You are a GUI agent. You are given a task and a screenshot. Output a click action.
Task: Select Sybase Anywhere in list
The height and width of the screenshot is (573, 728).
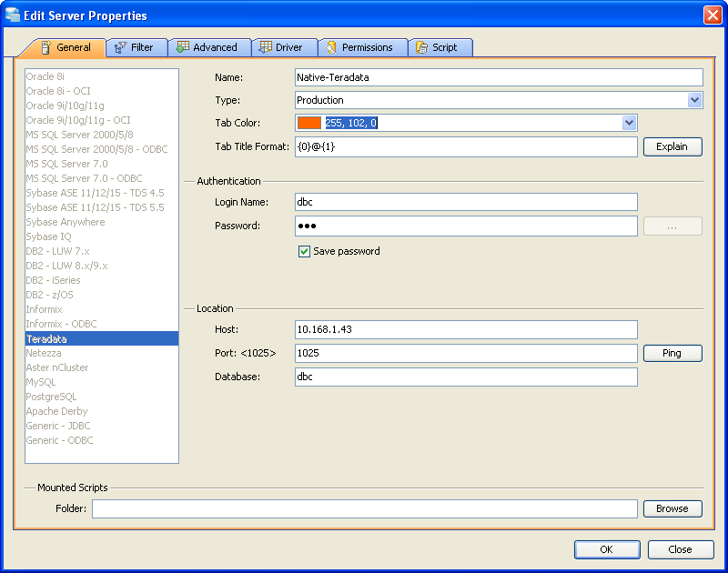click(102, 222)
